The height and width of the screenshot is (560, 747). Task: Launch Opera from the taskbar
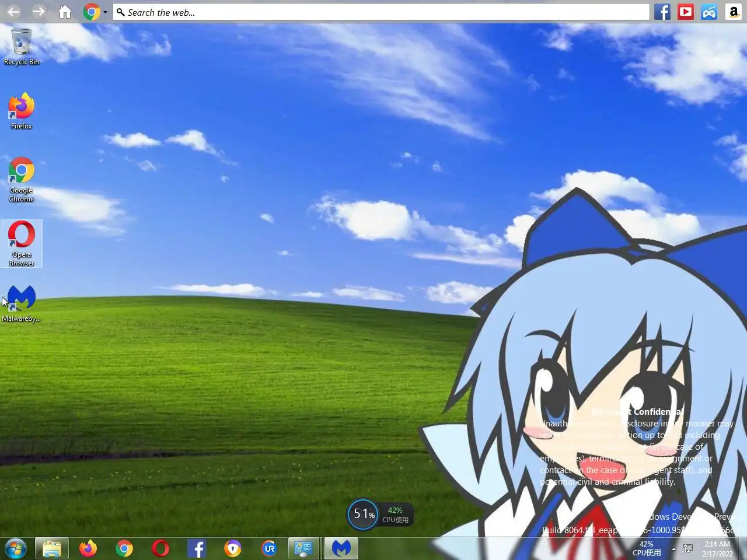[x=160, y=548]
